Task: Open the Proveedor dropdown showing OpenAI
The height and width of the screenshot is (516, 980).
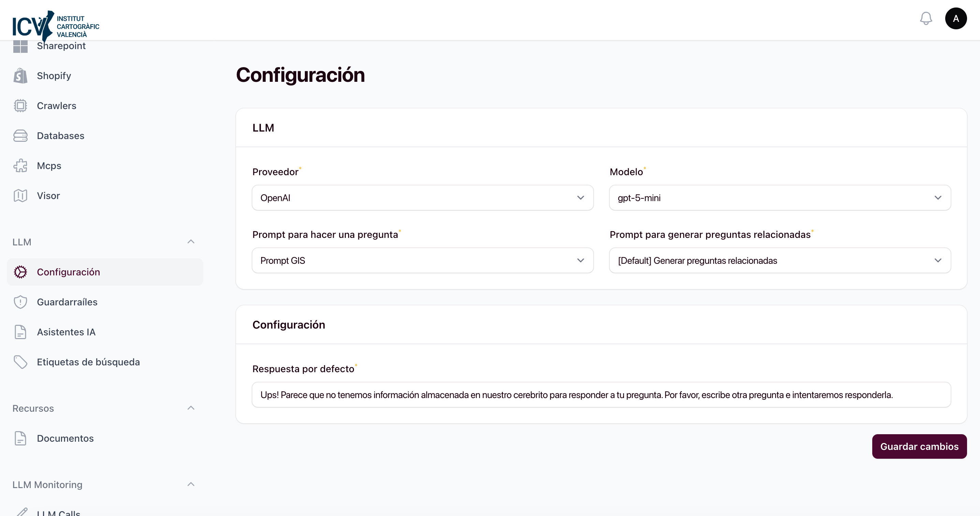Action: point(422,197)
